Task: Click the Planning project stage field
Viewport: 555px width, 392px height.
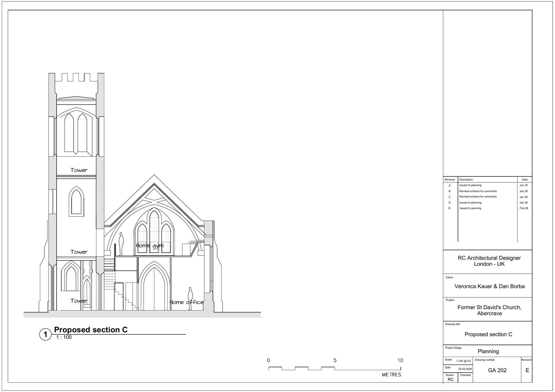Action: pos(488,351)
